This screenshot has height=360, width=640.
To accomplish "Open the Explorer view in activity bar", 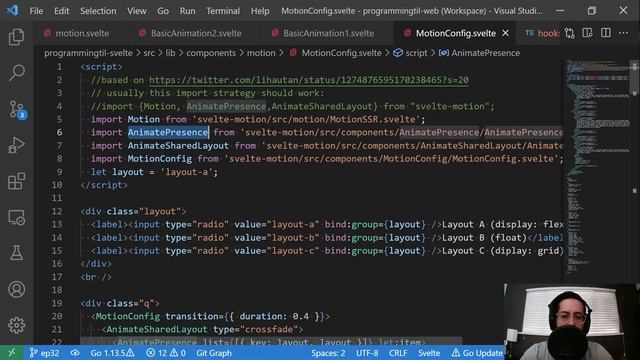I will [16, 37].
